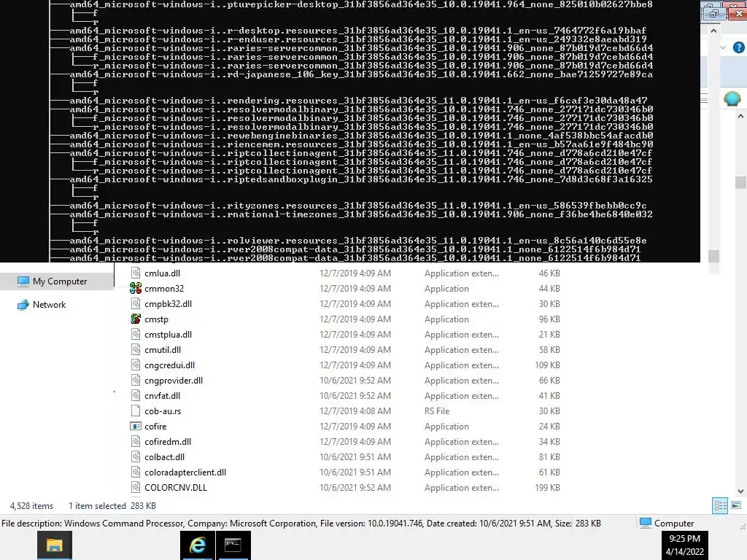This screenshot has height=560, width=747.
Task: Click the 109 KB size of cngcredui.dll
Action: coord(547,365)
